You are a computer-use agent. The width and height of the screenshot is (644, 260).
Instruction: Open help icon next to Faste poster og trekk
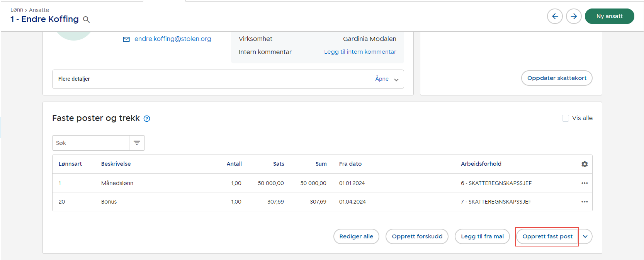(147, 119)
